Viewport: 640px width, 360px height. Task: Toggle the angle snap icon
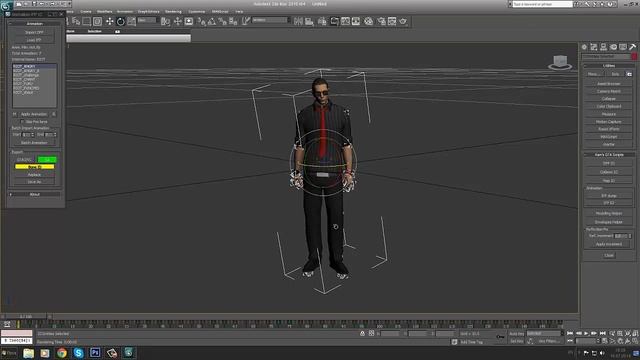click(x=212, y=21)
